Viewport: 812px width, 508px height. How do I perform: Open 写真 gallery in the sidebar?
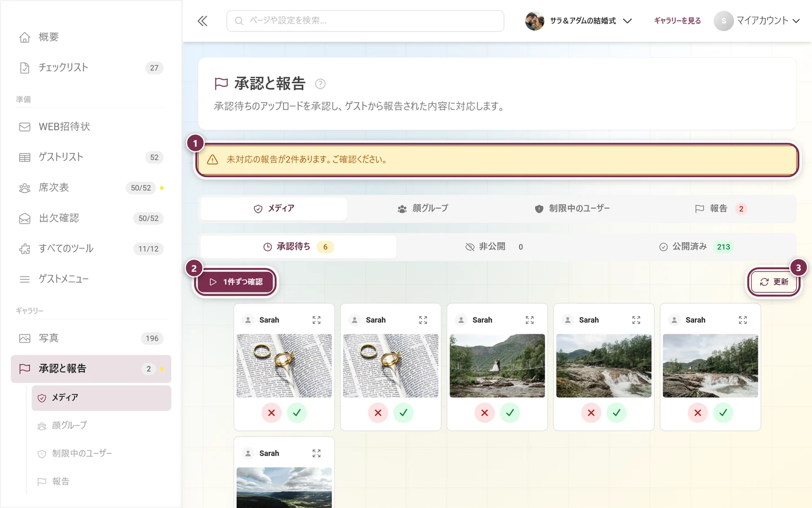click(91, 339)
